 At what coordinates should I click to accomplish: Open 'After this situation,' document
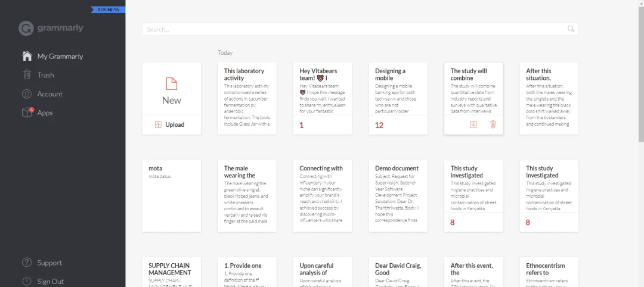pyautogui.click(x=549, y=98)
